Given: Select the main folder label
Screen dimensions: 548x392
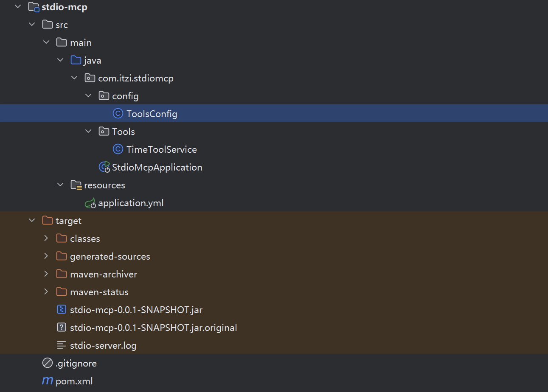Looking at the screenshot, I should [x=81, y=42].
